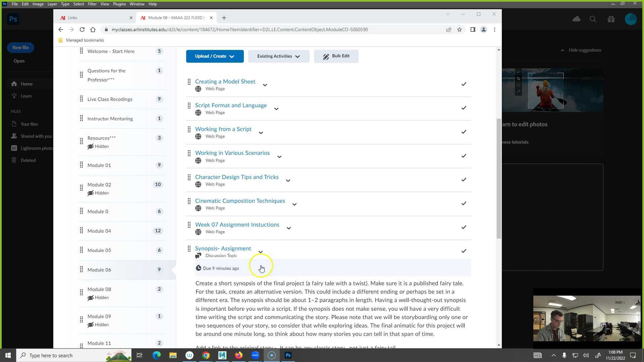The width and height of the screenshot is (644, 362).
Task: Open Week 07 Assignment Instuctions link
Action: (237, 225)
